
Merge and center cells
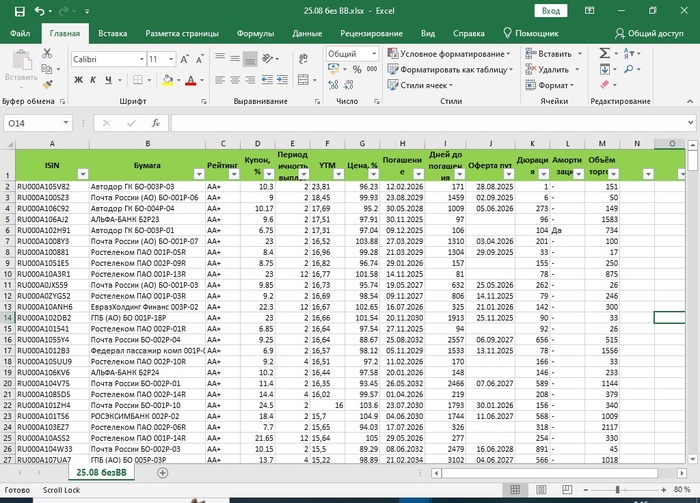pyautogui.click(x=303, y=80)
